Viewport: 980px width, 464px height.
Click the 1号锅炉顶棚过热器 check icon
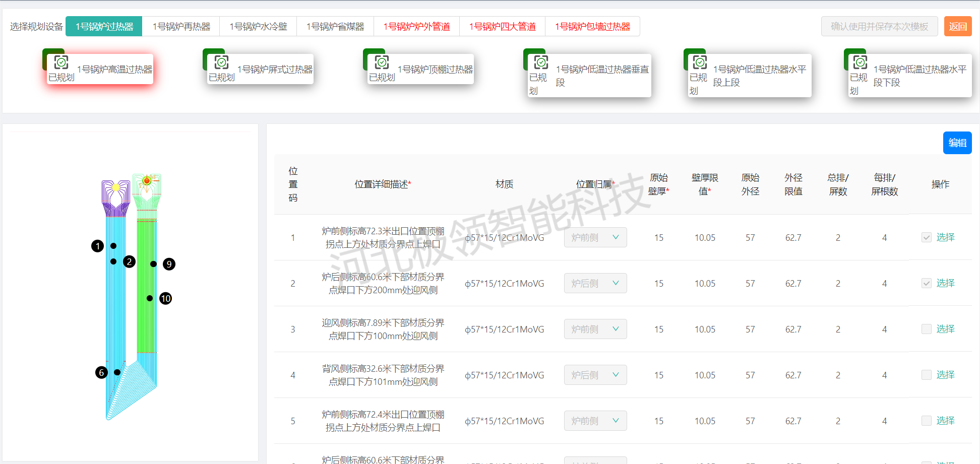pos(382,62)
